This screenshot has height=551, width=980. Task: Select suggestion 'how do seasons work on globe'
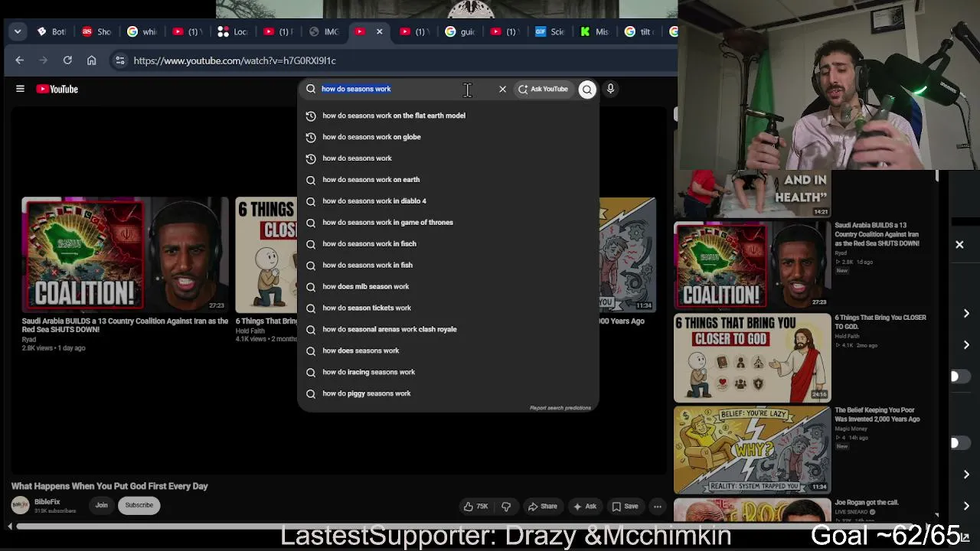point(448,137)
